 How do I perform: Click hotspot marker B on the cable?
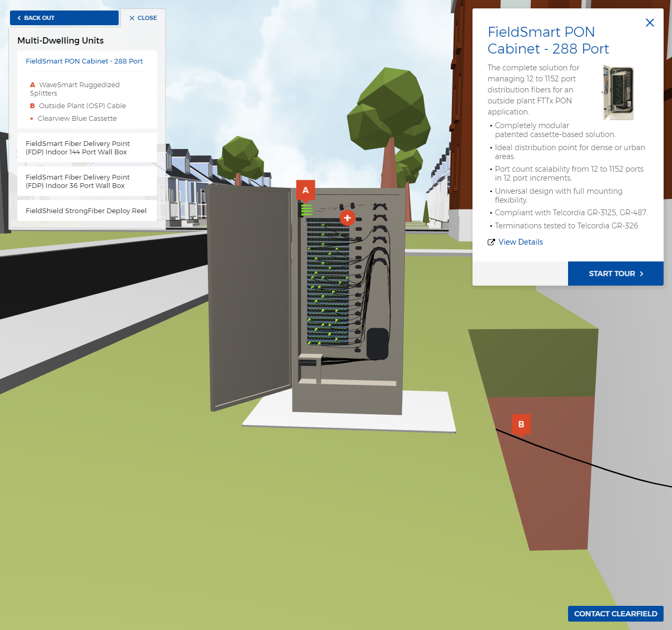click(x=521, y=425)
